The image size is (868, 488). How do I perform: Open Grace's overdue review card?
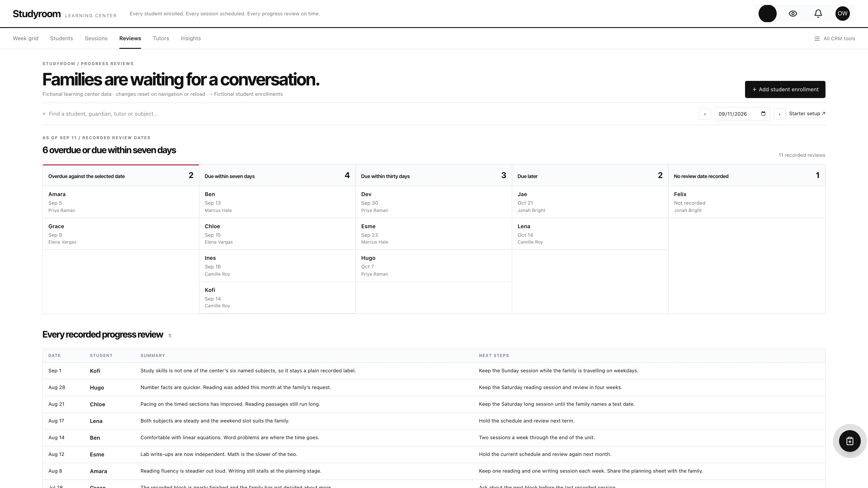[121, 234]
